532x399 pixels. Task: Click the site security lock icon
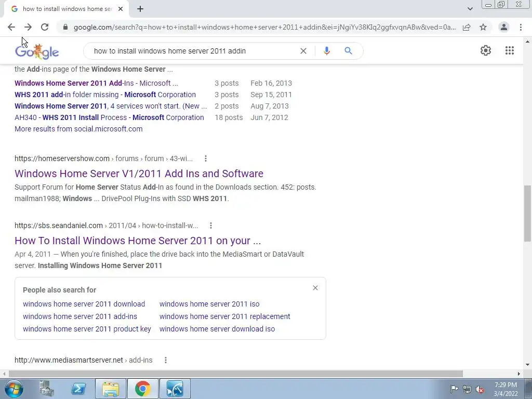coord(65,27)
